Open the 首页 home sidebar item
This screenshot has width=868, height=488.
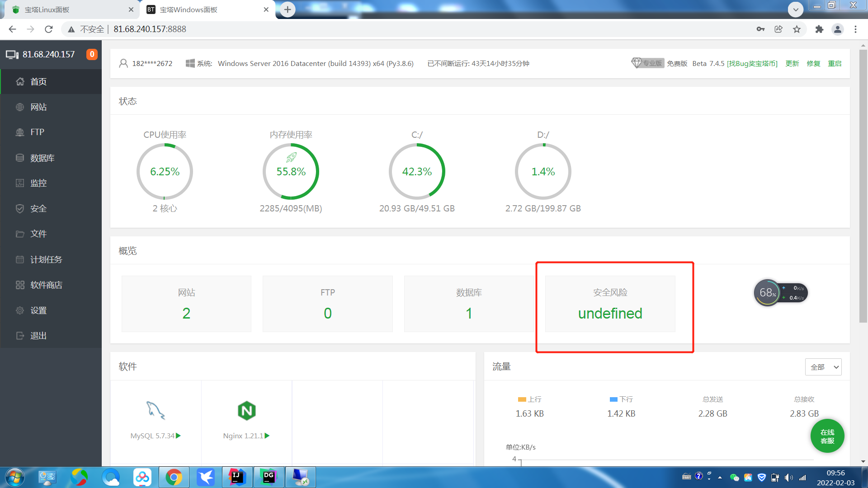[x=51, y=81]
